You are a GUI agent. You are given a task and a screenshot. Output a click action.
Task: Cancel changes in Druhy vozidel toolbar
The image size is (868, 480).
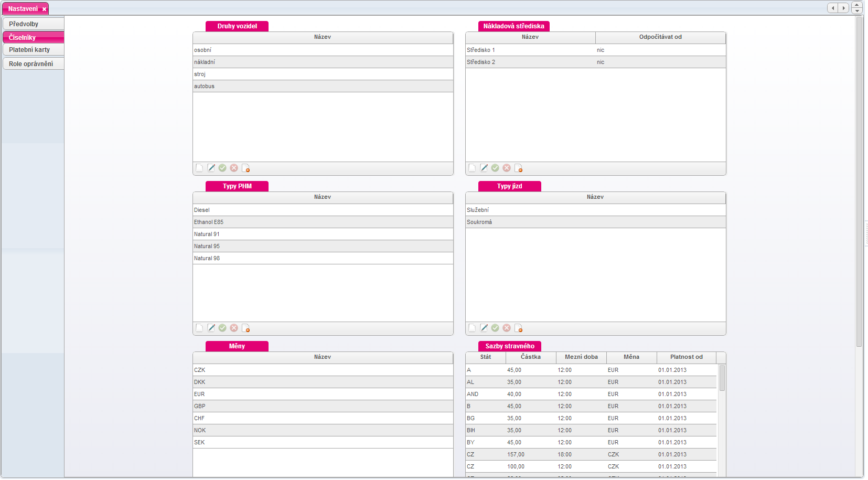coord(234,168)
